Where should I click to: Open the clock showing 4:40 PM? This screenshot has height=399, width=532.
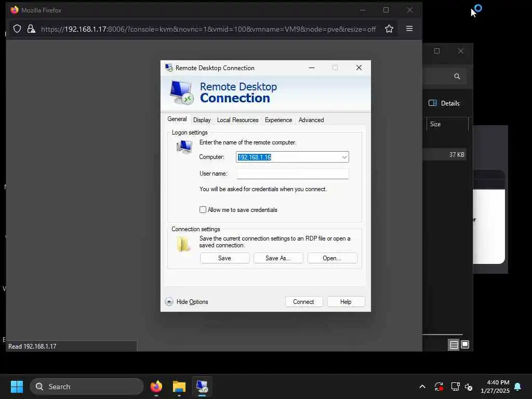495,387
